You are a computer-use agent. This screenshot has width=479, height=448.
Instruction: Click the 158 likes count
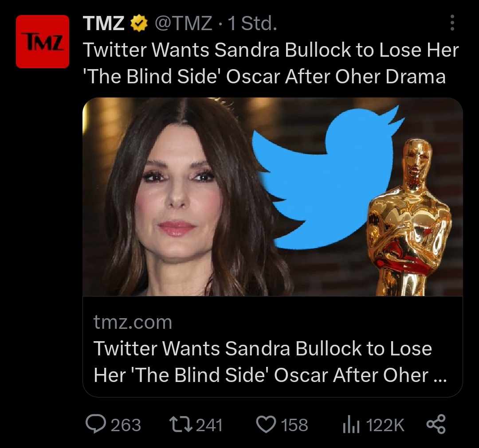(x=294, y=425)
